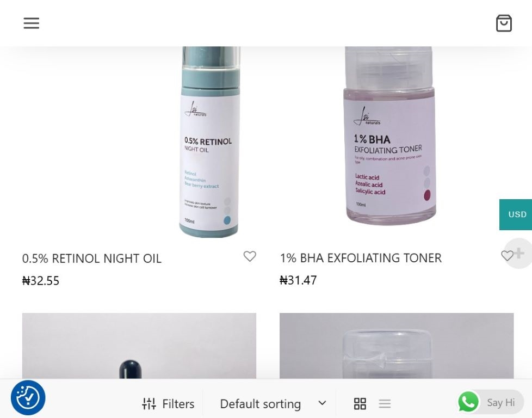
Task: Add BHA Exfoliating Toner to wishlist
Action: (x=507, y=255)
